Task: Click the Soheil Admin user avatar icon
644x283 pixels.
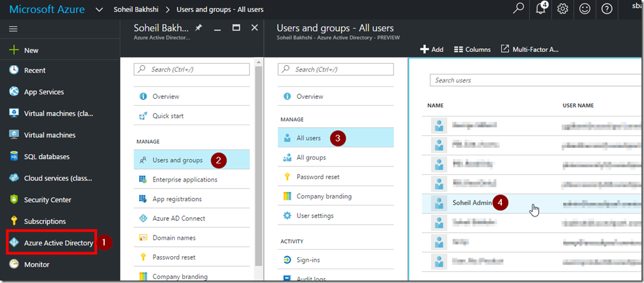Action: point(439,203)
